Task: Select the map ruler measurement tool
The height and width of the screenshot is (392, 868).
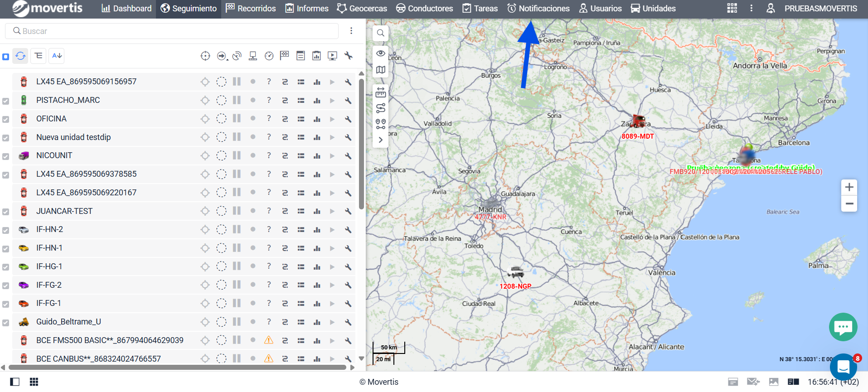Action: coord(381,93)
